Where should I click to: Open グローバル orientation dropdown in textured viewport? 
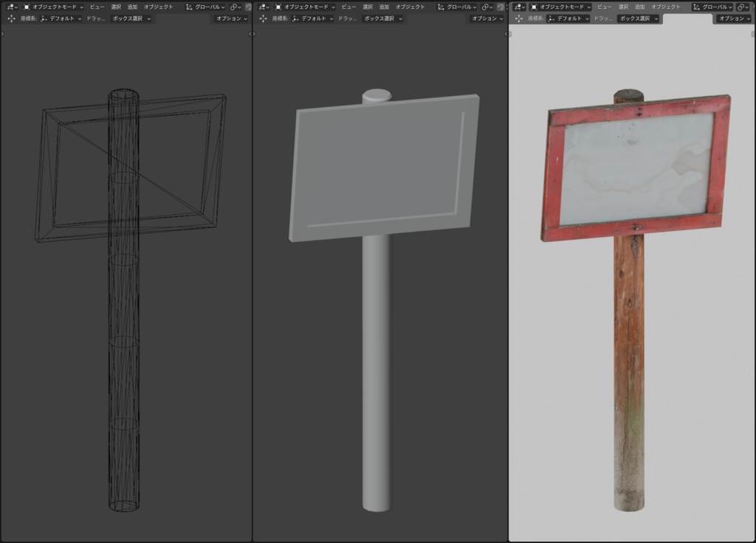[712, 7]
